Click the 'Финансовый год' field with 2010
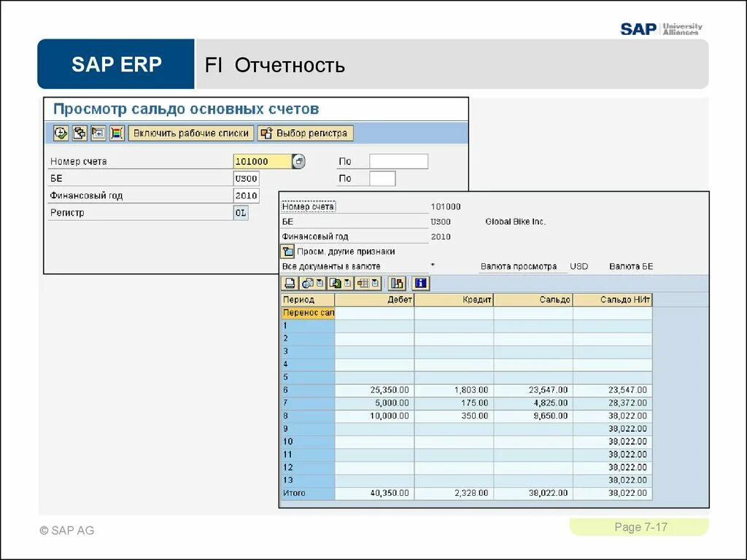Screen dimensions: 747x560 point(247,195)
